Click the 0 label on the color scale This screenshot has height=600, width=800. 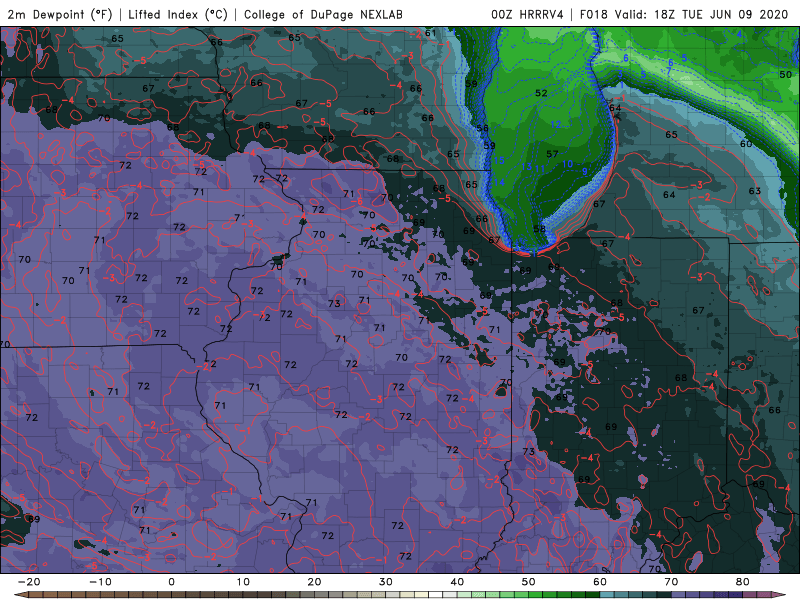[x=171, y=582]
